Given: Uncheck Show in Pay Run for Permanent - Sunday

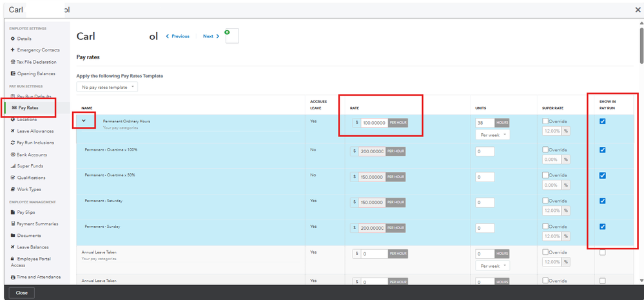Looking at the screenshot, I should tap(603, 226).
